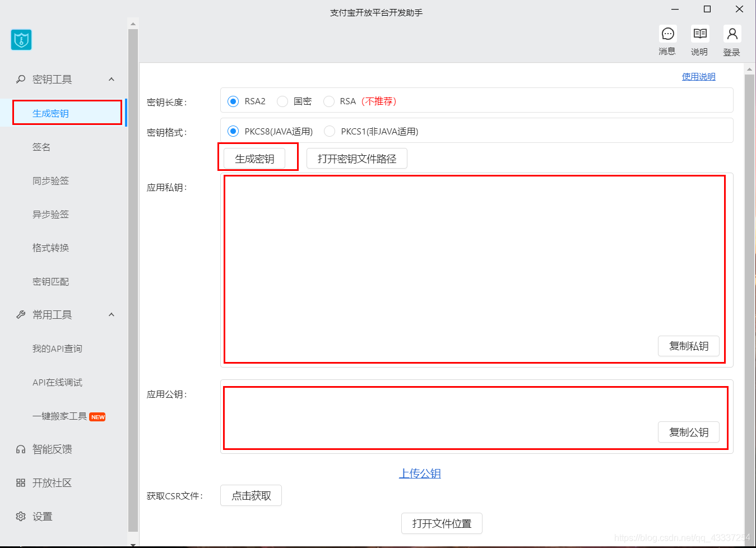Click the key icon beside 密钥工具
756x548 pixels.
point(21,79)
